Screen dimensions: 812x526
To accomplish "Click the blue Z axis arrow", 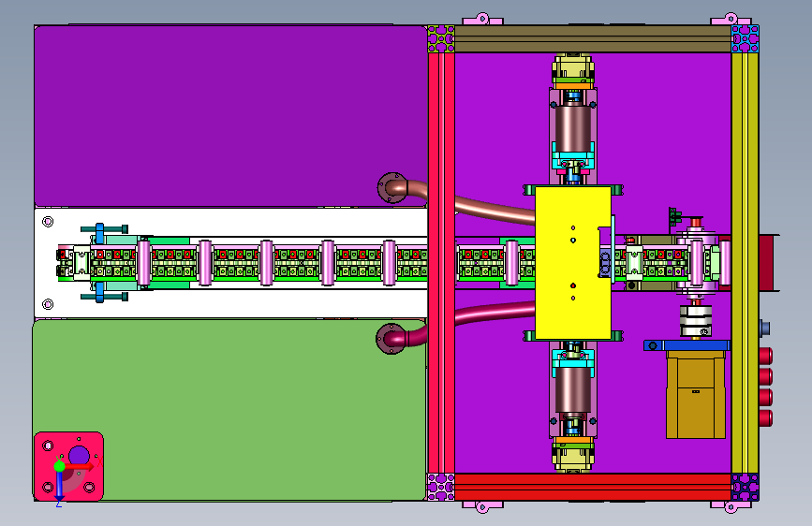I will click(60, 487).
